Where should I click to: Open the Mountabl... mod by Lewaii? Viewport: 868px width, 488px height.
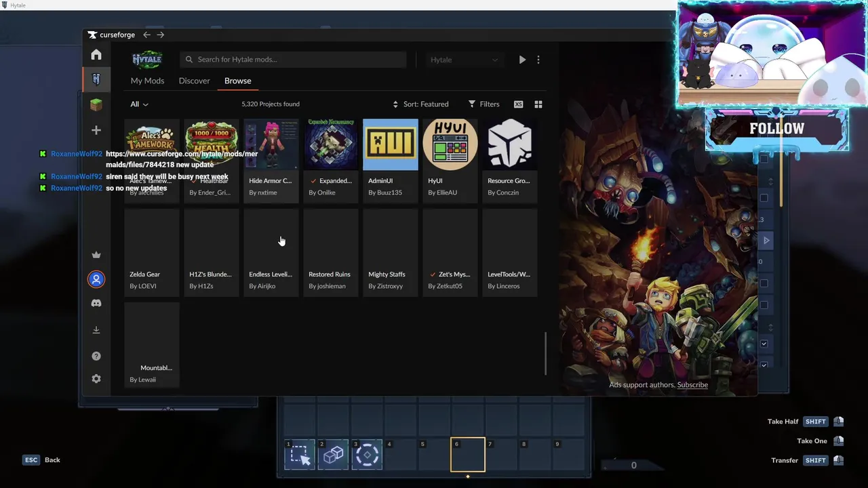coord(152,346)
